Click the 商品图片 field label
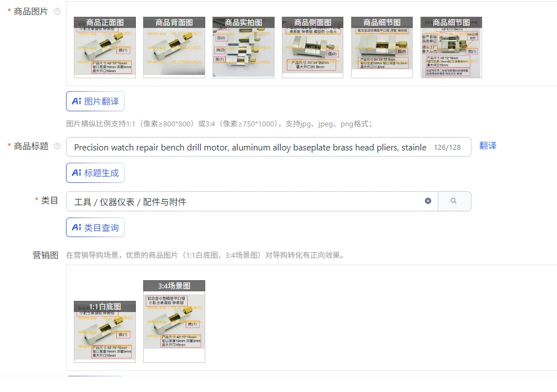557x392 pixels. tap(31, 11)
